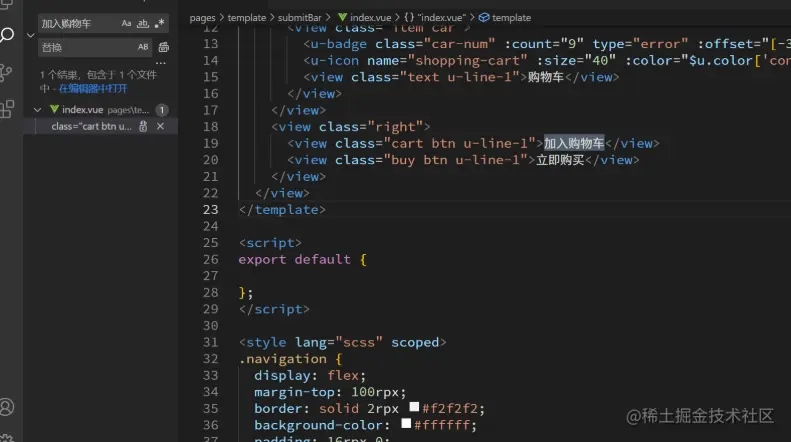
Task: Toggle Preserve Case (AB) in replace box
Action: pos(143,47)
